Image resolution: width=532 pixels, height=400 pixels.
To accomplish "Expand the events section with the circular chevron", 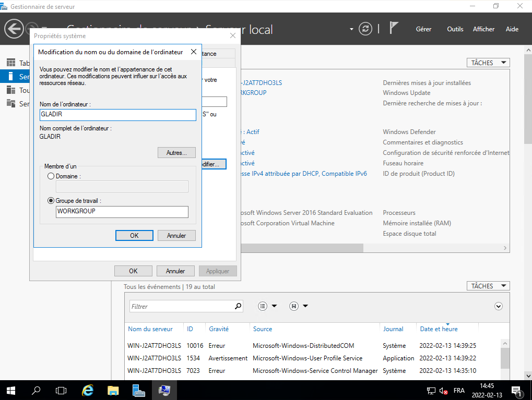I will click(x=498, y=307).
